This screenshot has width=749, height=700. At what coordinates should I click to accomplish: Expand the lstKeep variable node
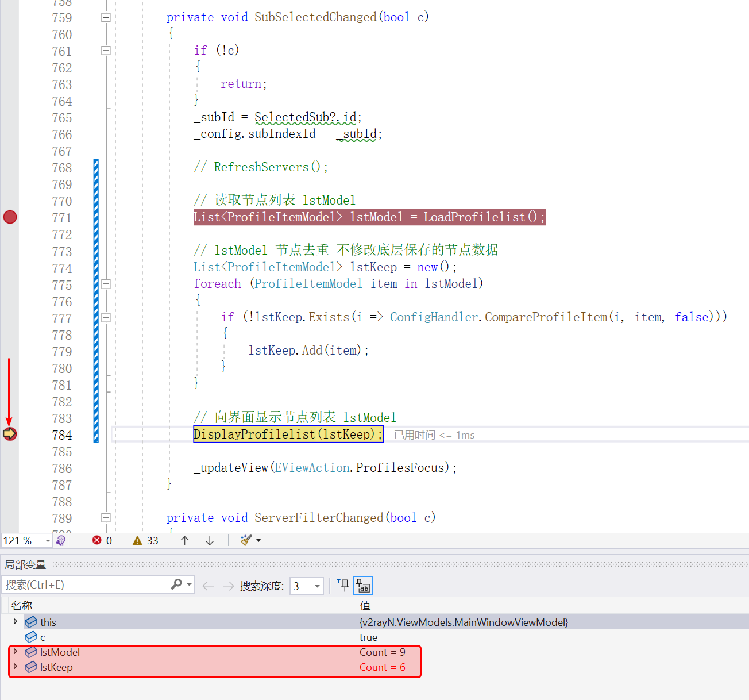(16, 667)
